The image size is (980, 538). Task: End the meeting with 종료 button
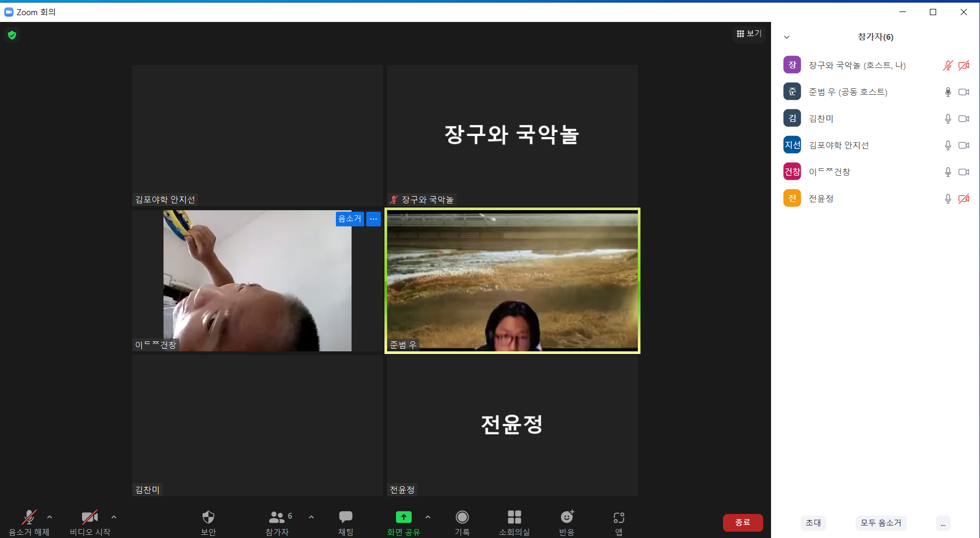coord(743,522)
